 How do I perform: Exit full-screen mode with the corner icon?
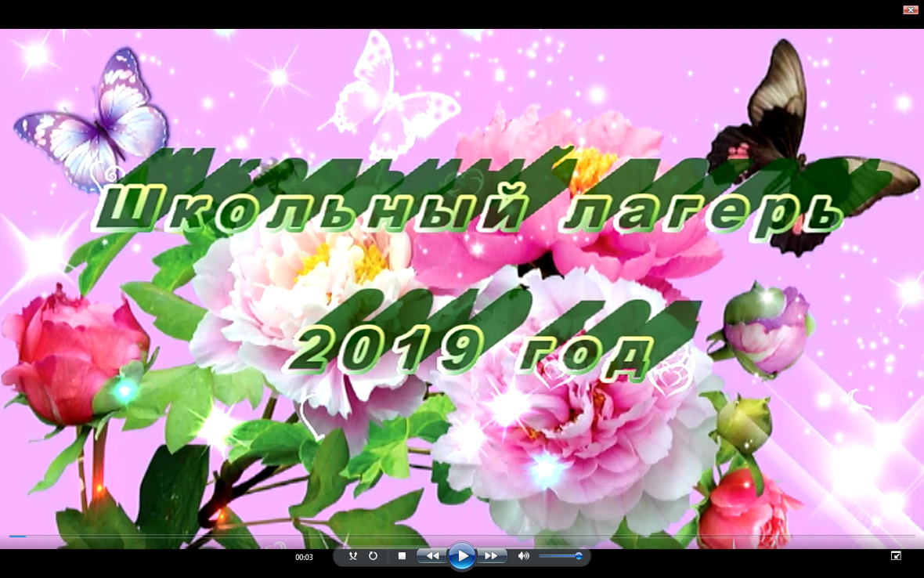click(896, 555)
